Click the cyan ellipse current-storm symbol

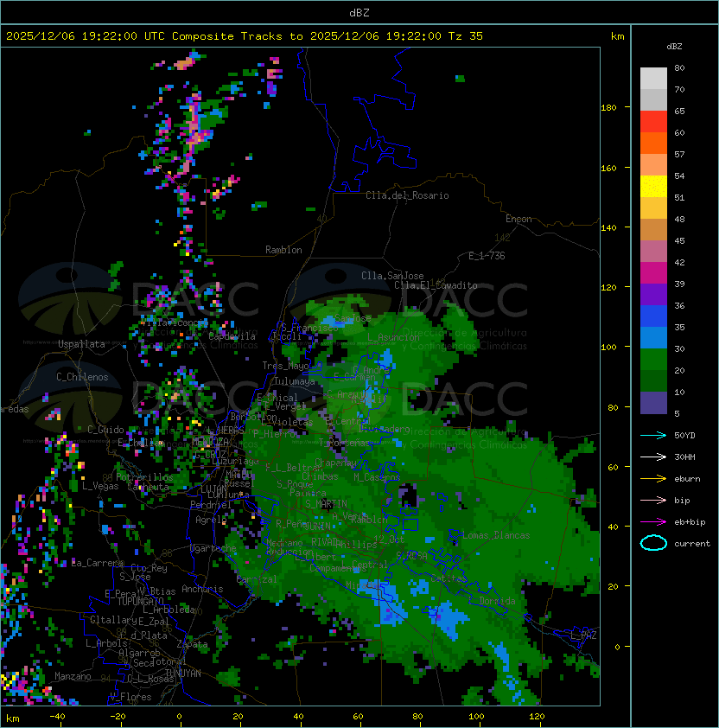(653, 543)
